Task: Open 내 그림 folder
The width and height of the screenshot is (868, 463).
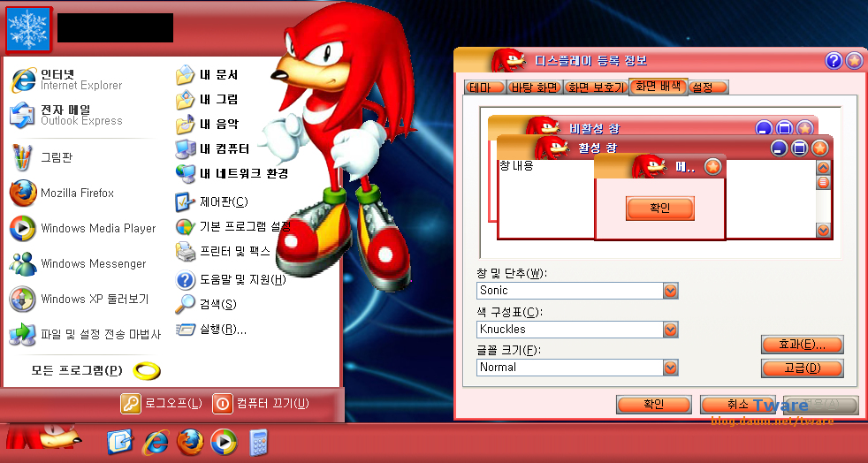Action: click(x=207, y=100)
